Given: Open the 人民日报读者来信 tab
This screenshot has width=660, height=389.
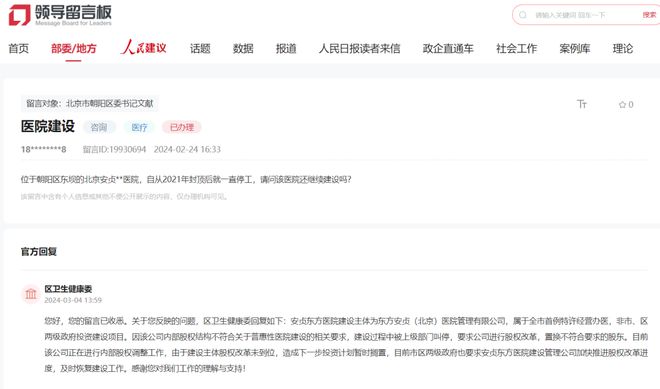Looking at the screenshot, I should [359, 48].
